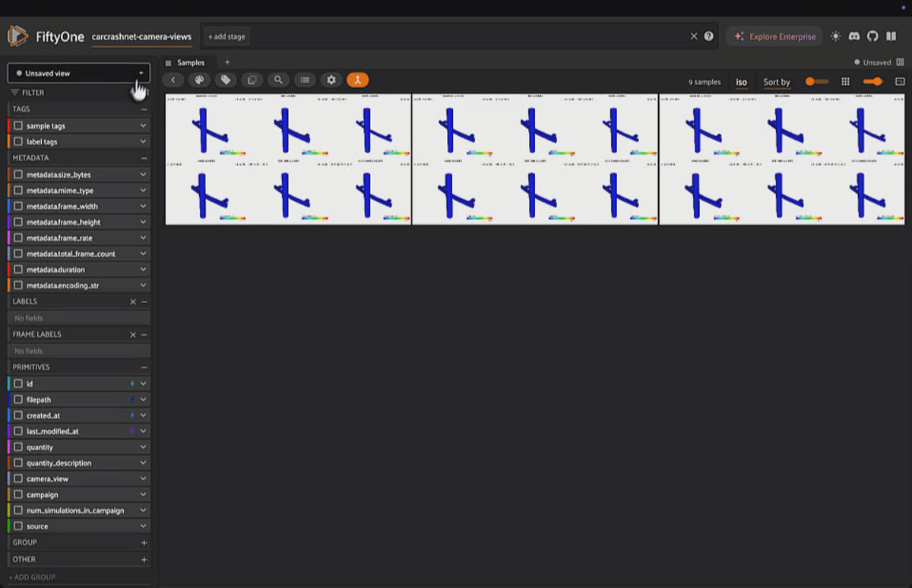Click the clone/similarity copy icon
The height and width of the screenshot is (588, 912).
click(x=252, y=80)
